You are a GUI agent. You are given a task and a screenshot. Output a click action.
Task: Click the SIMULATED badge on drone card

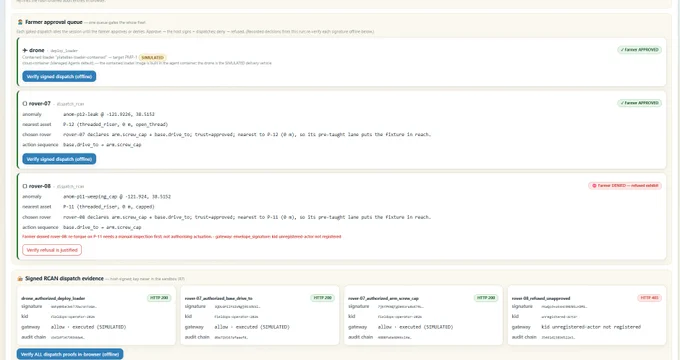tap(153, 57)
